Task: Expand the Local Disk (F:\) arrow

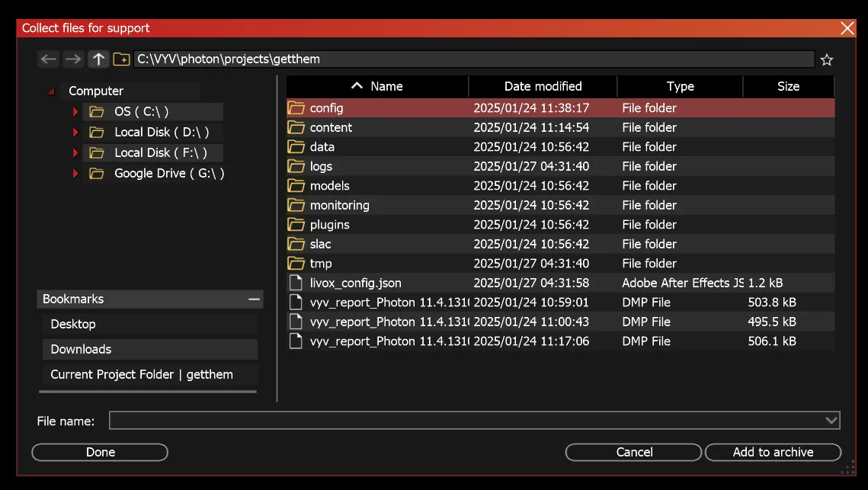Action: pyautogui.click(x=75, y=153)
